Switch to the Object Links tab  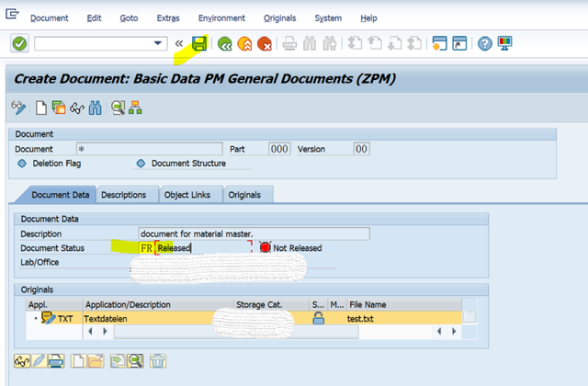(187, 195)
